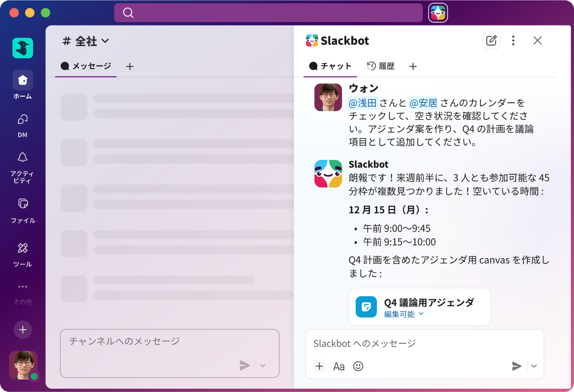Viewport: 574px width, 392px height.
Task: Click the @浅田 mention
Action: tap(362, 103)
